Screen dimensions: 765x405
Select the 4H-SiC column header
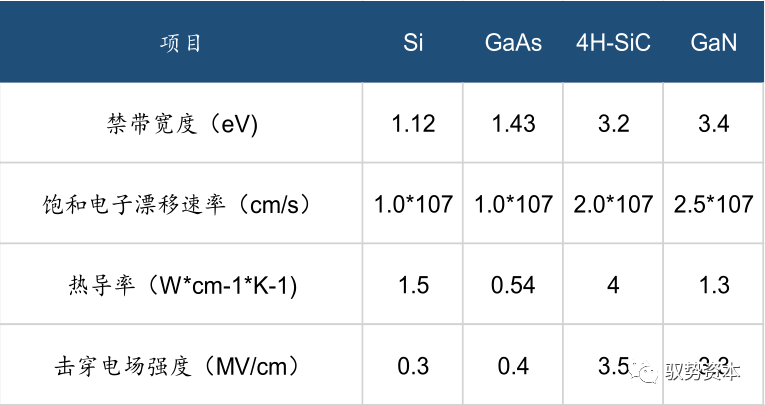pos(613,42)
